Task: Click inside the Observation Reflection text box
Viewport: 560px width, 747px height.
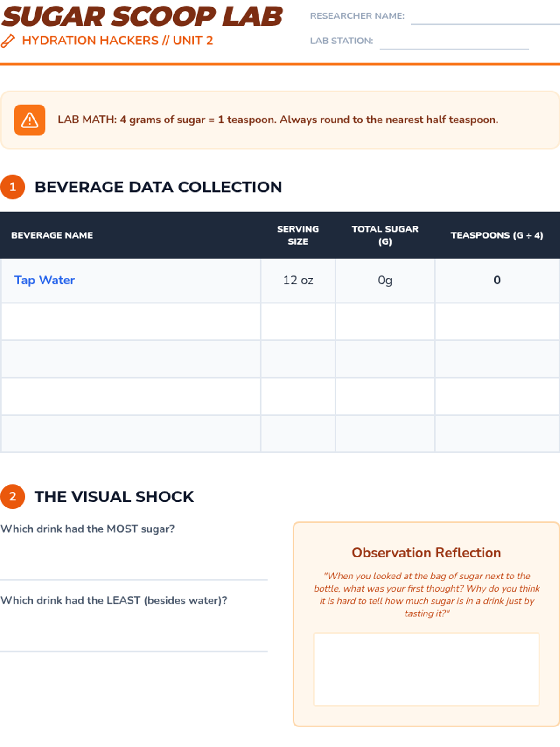Action: 426,669
